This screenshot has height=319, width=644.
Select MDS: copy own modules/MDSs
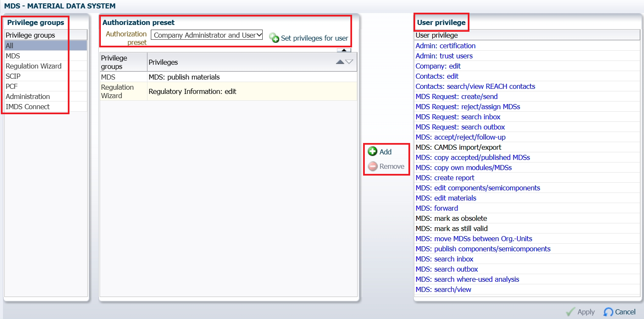[x=527, y=168]
